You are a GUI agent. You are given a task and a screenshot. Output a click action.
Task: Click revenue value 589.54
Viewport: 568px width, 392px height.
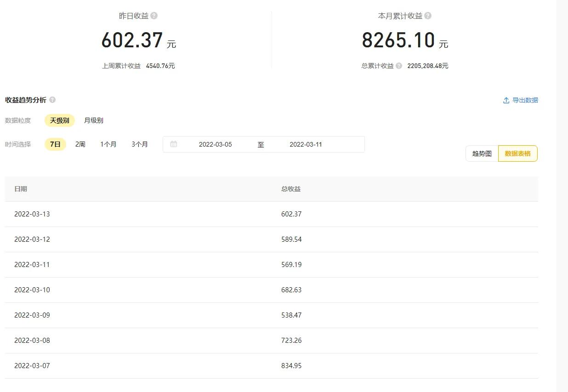pos(291,239)
